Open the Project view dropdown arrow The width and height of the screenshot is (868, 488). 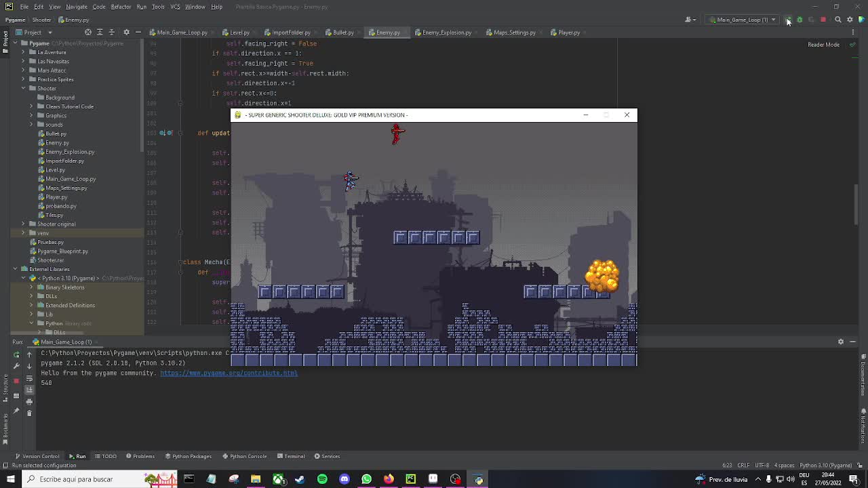(50, 33)
